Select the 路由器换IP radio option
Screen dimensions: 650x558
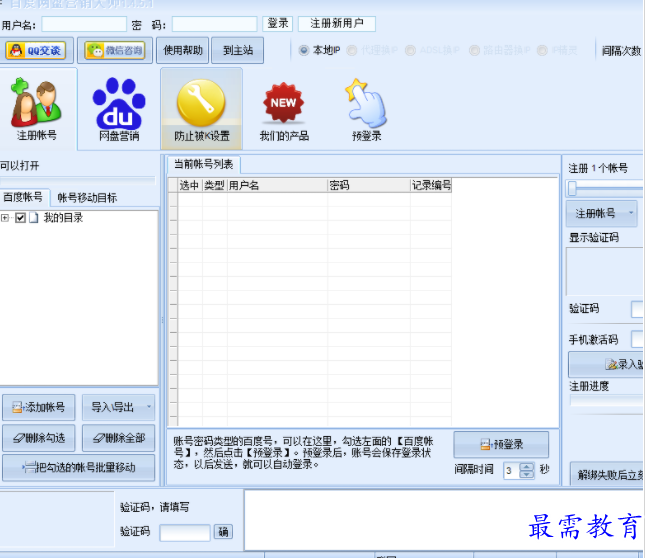pyautogui.click(x=500, y=51)
